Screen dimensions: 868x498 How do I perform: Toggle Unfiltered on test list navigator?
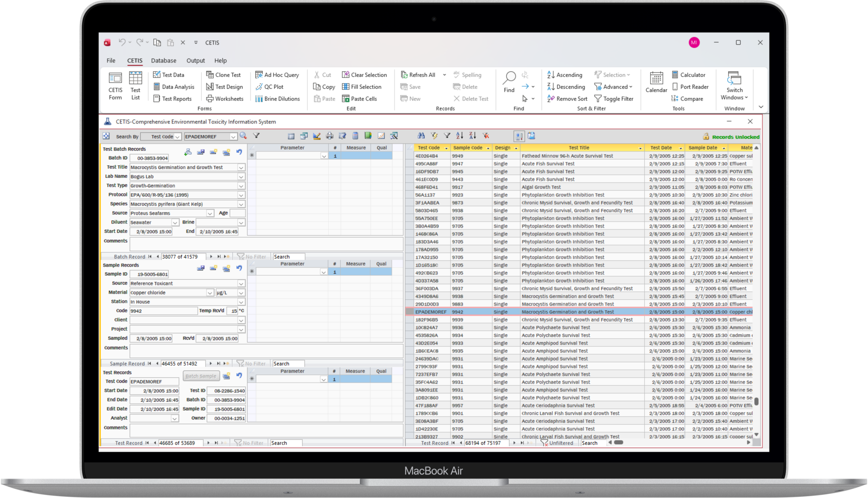coord(557,443)
